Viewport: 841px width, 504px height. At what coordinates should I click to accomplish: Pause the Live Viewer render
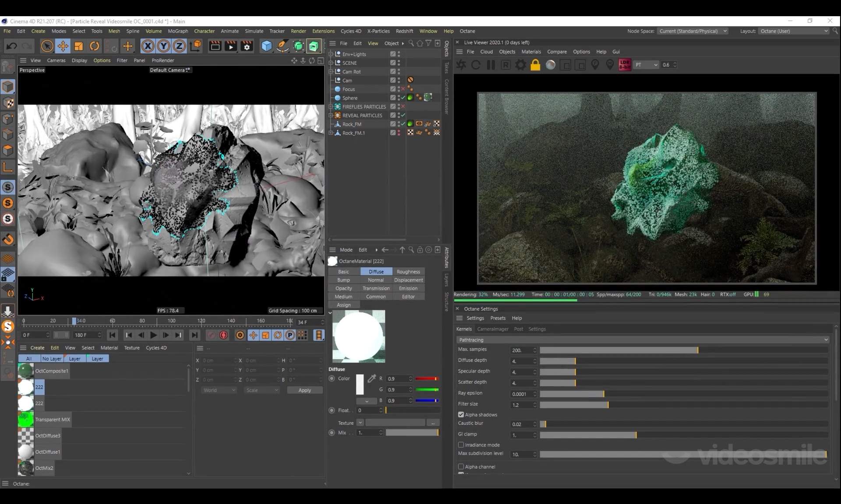(491, 65)
